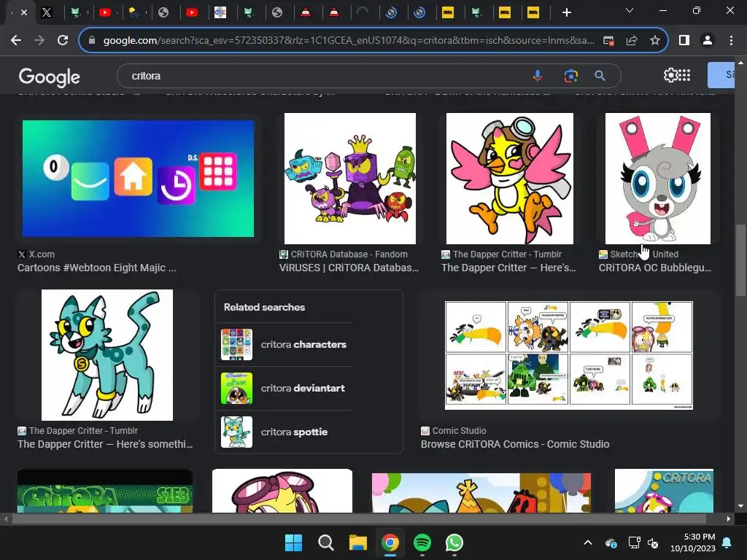The image size is (747, 560).
Task: Open the gray bunny Bubblegum image
Action: pos(658,179)
